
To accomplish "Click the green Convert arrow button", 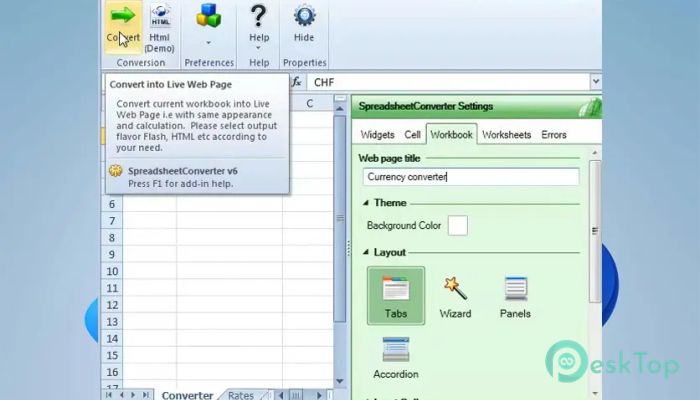I will point(123,27).
